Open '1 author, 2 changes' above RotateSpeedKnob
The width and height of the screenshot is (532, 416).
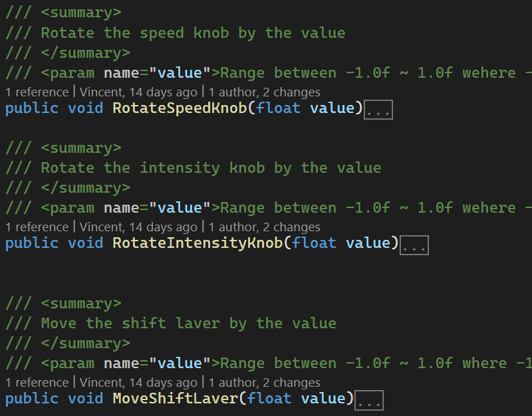[x=264, y=92]
